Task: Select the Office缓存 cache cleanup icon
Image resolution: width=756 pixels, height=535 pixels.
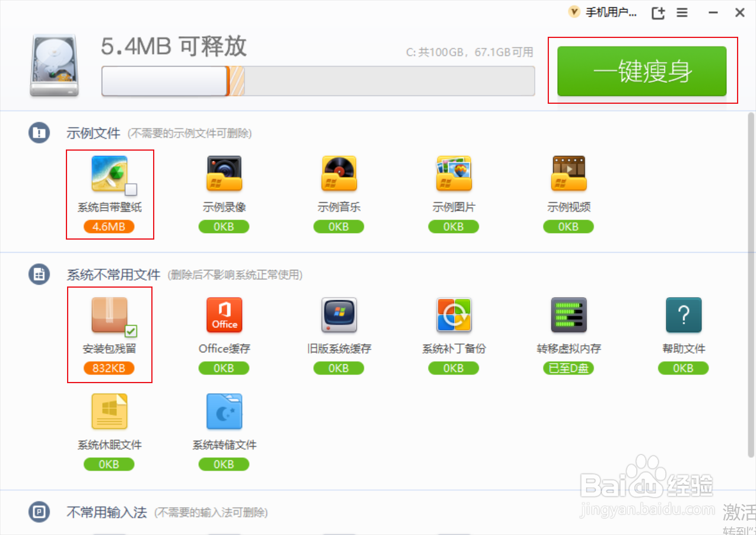Action: coord(224,315)
